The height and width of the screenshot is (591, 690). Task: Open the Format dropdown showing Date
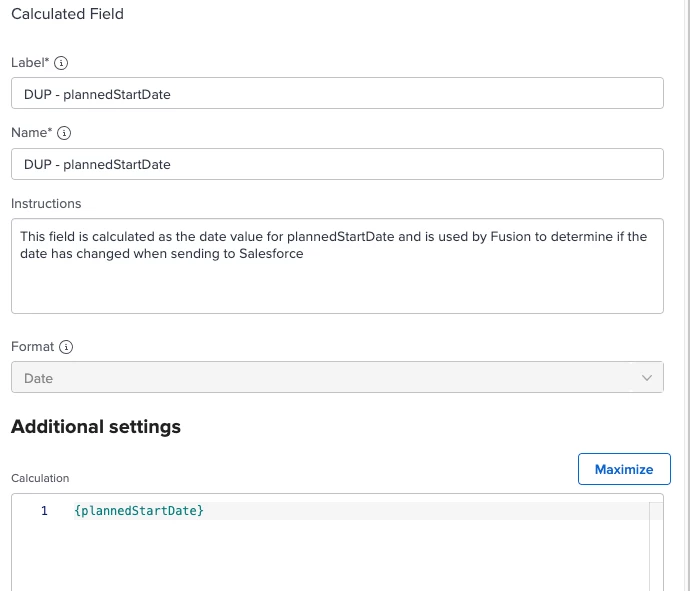coord(337,377)
